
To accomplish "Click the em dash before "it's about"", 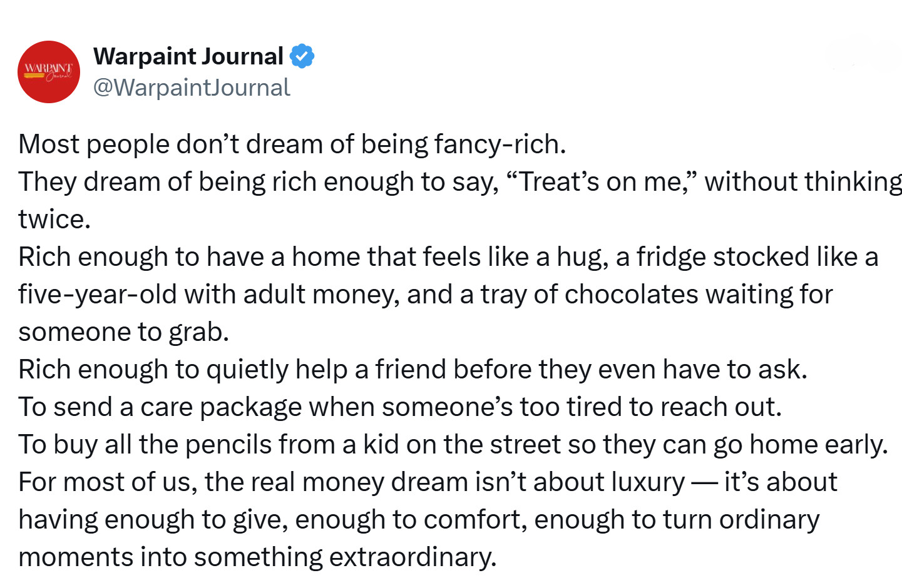I will point(705,482).
